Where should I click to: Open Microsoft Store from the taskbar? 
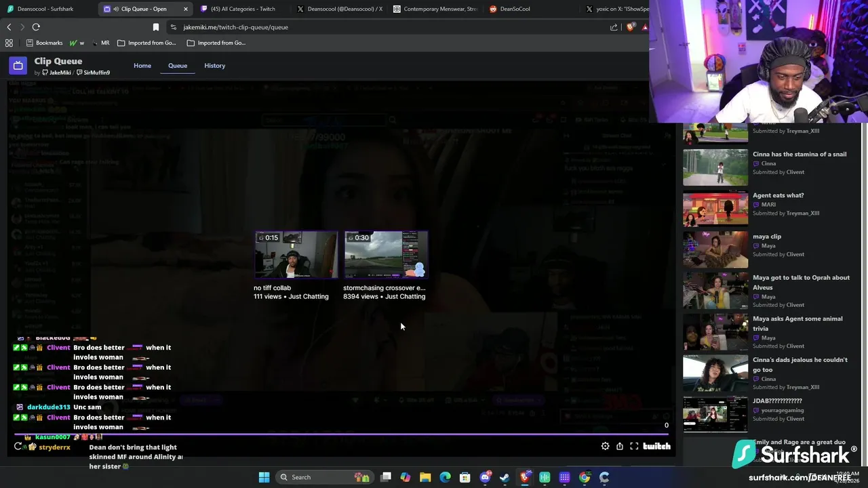(465, 477)
